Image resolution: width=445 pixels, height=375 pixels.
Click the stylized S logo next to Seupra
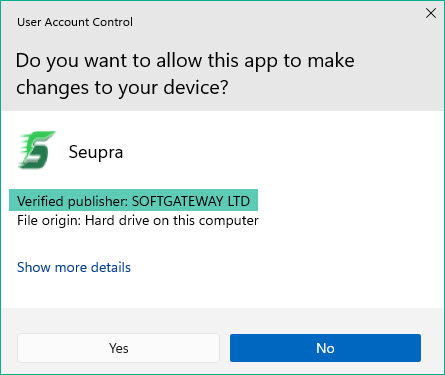pos(36,150)
